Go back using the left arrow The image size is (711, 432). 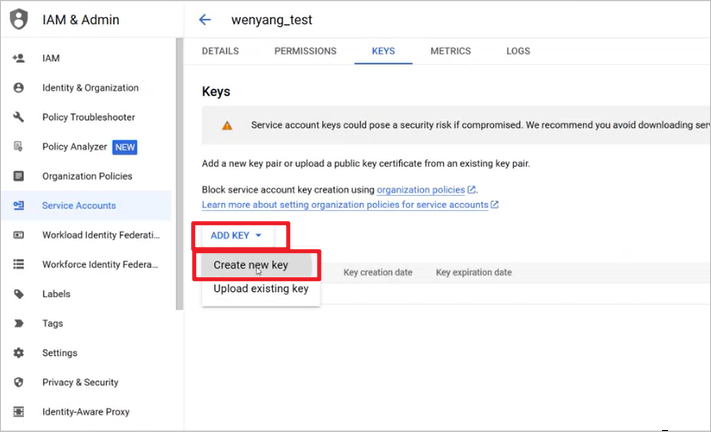205,19
